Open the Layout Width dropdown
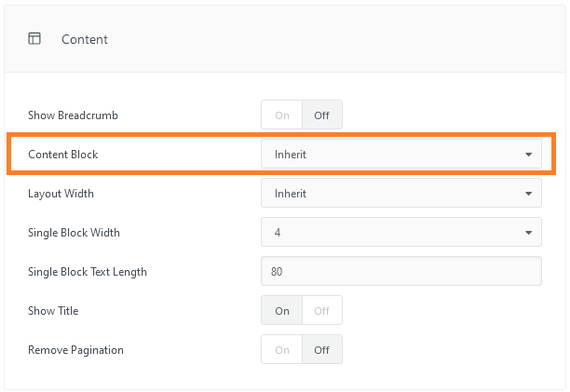 pyautogui.click(x=401, y=194)
